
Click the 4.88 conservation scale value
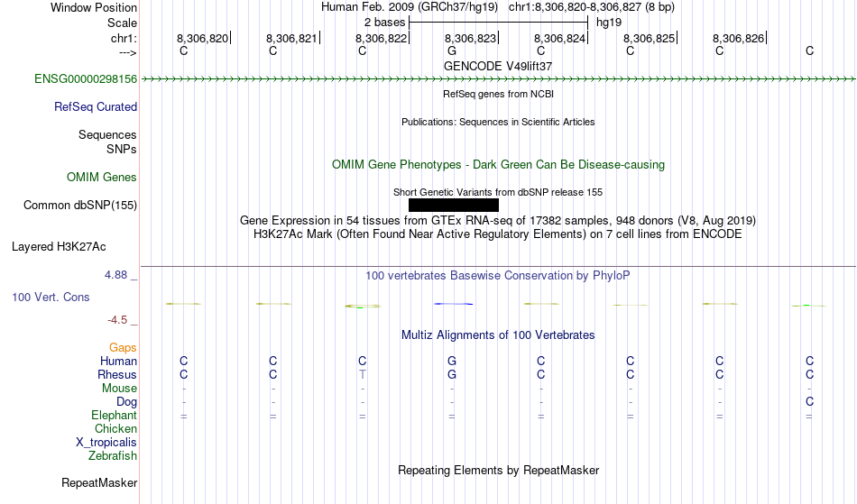point(115,275)
